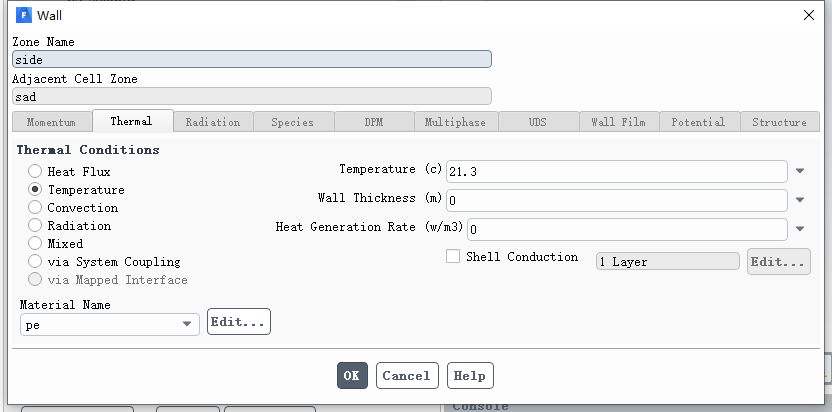Click the Fluent app icon in title bar
Viewport: 832px width, 412px height.
coord(24,15)
